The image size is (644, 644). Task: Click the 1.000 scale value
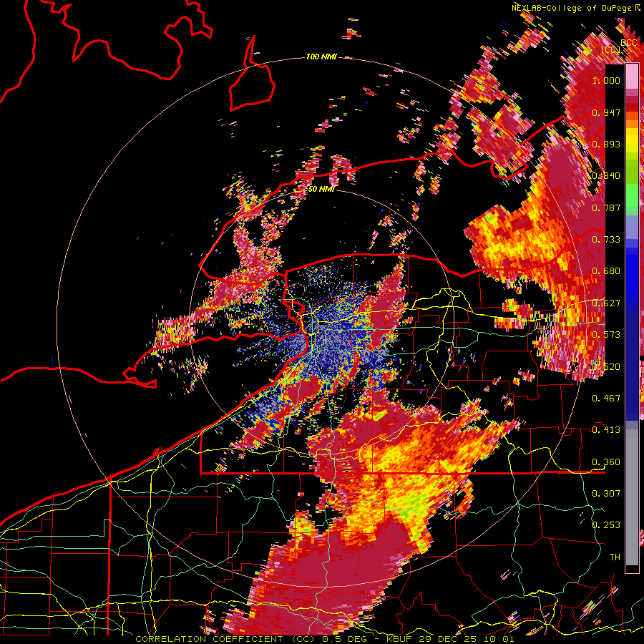tap(606, 80)
